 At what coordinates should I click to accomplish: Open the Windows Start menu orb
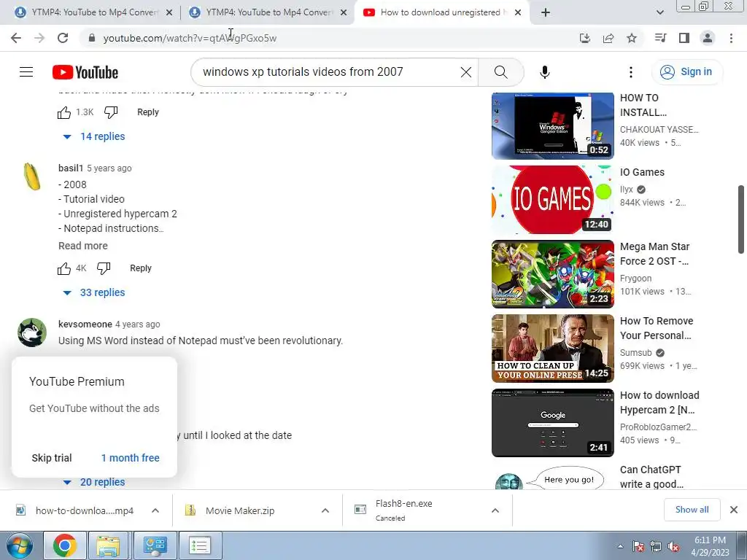19,545
